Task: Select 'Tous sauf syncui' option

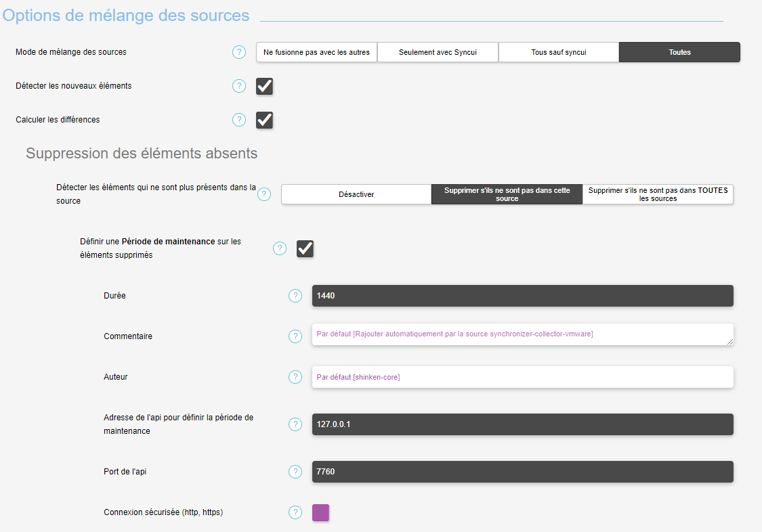Action: click(x=559, y=52)
